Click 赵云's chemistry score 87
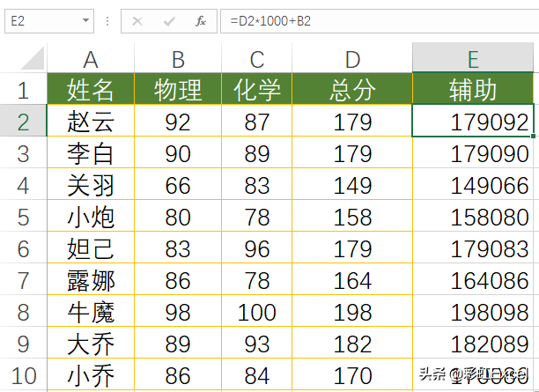Viewport: 539px width, 392px height. pos(257,121)
